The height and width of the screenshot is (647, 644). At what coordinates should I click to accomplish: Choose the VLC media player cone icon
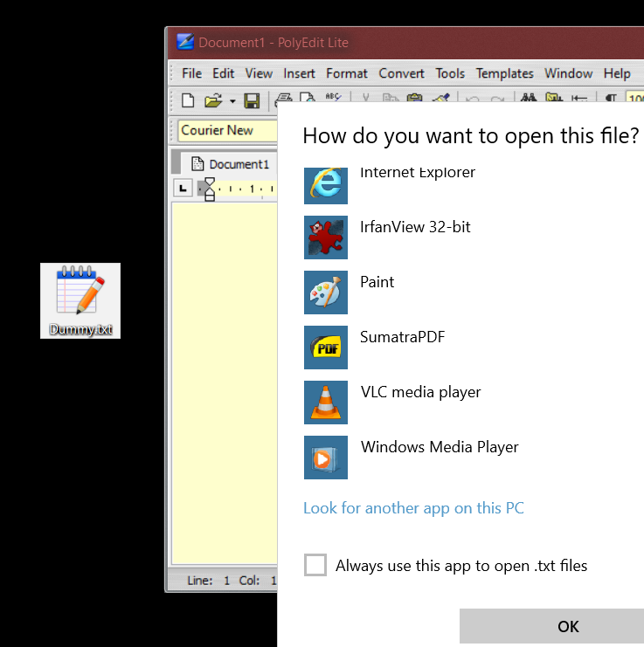[326, 403]
